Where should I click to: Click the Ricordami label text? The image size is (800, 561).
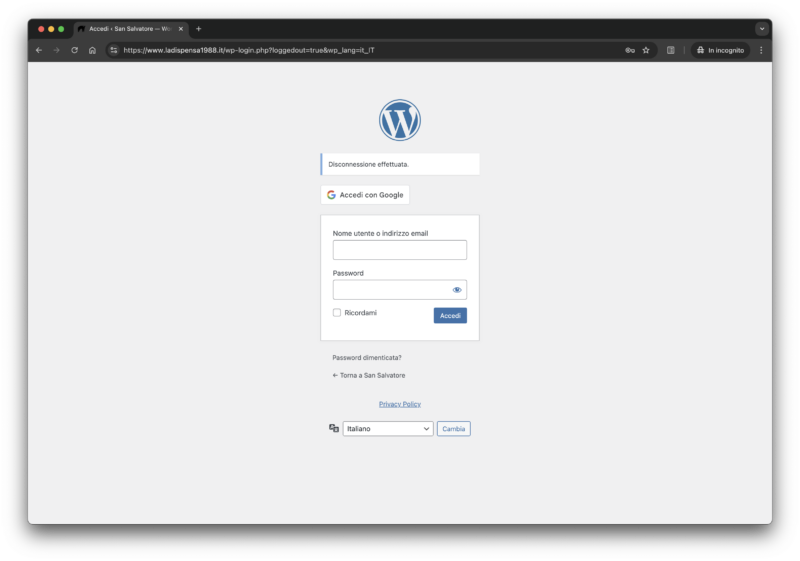(360, 313)
